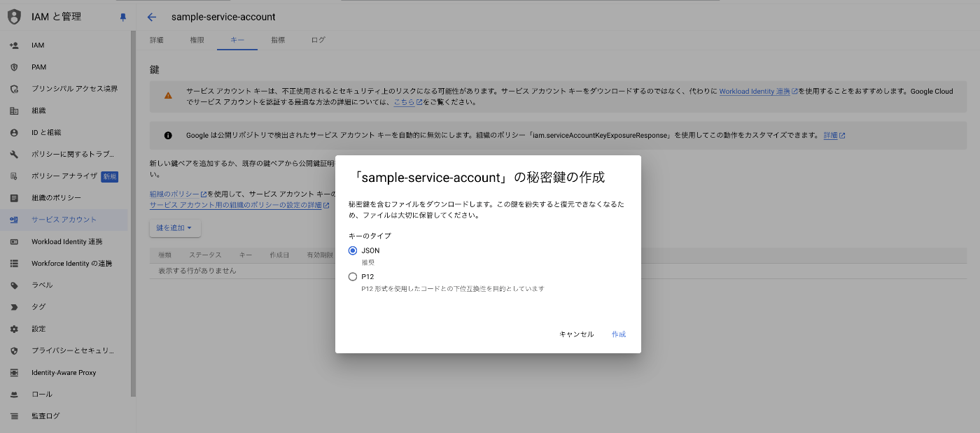980x433 pixels.
Task: Click the IAM shield logo icon
Action: 14,17
